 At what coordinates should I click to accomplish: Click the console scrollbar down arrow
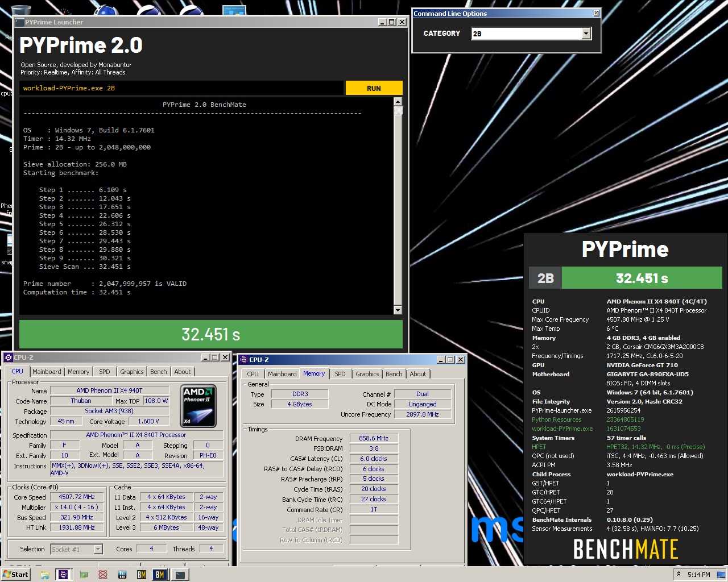(x=398, y=310)
